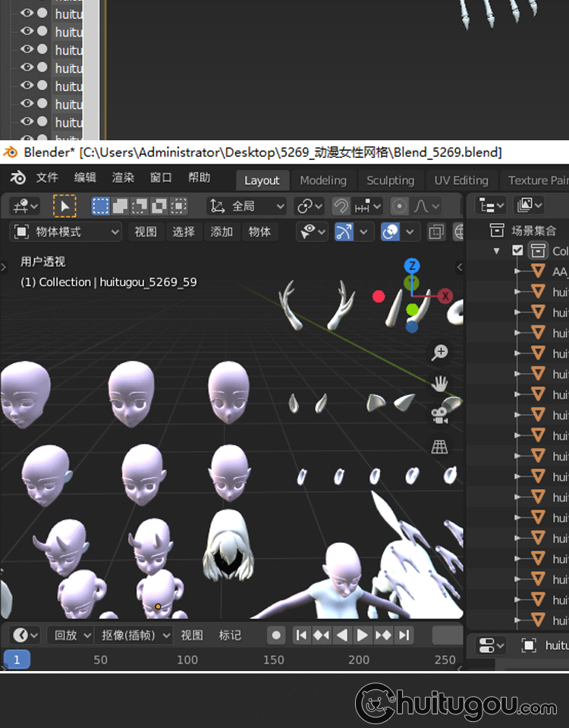569x728 pixels.
Task: Click the 标记 (Marker) timeline menu
Action: (231, 635)
